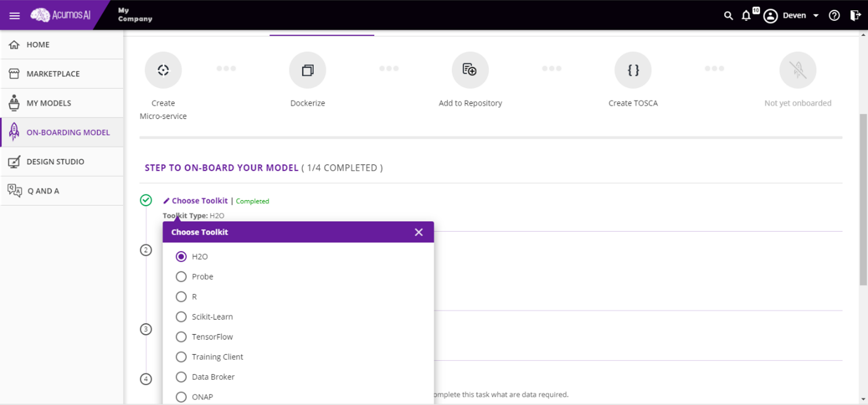Open My Models sidebar item

(x=49, y=103)
